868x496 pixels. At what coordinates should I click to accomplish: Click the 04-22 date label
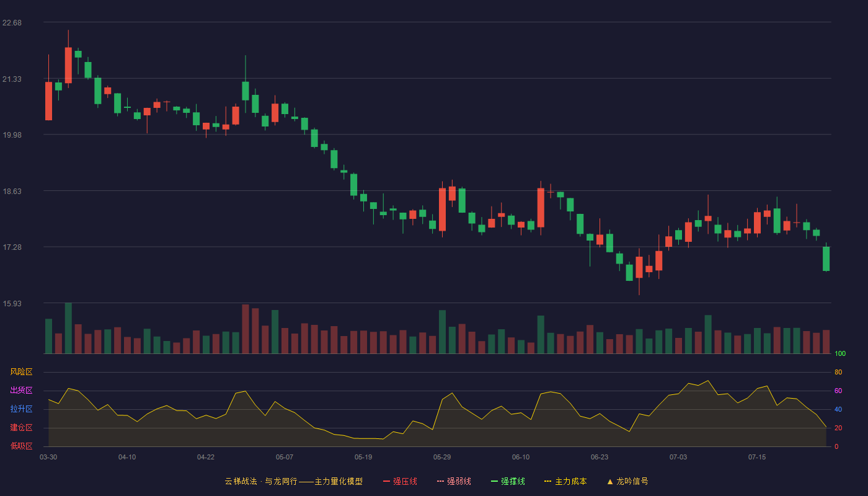[206, 457]
